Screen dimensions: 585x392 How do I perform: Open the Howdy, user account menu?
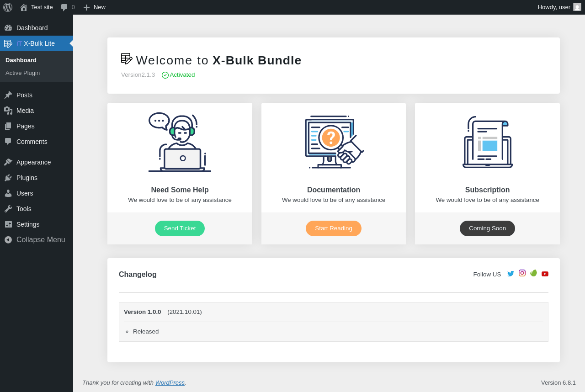pos(559,7)
